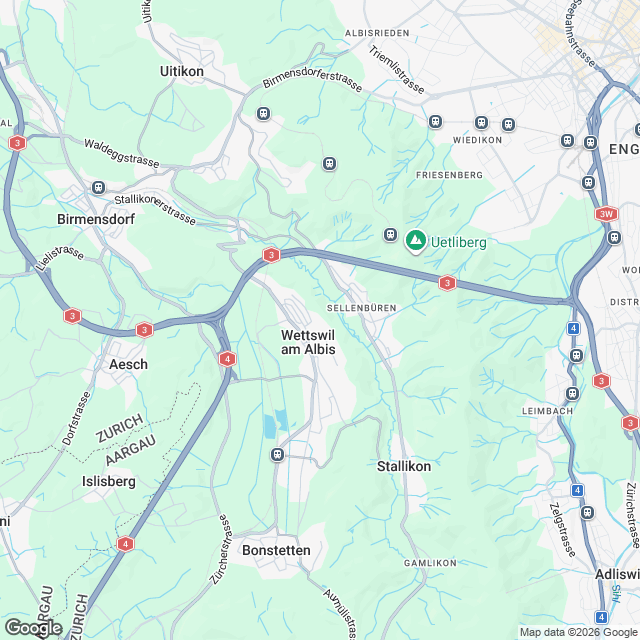Click the Map data ©2026 Google text
The image size is (640, 640).
tap(579, 632)
